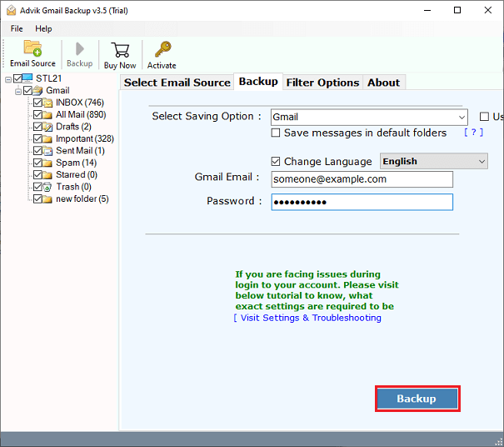
Task: Open Buy Now shopping cart icon
Action: (120, 50)
